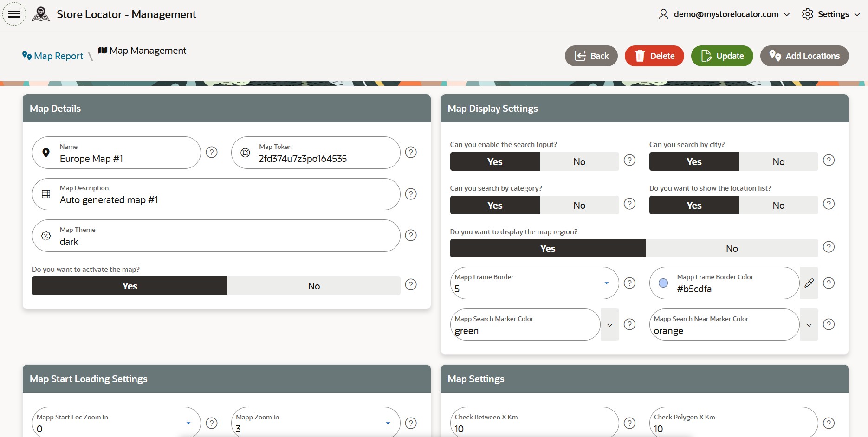Viewport: 868px width, 437px height.
Task: Click the green Update button
Action: [722, 56]
